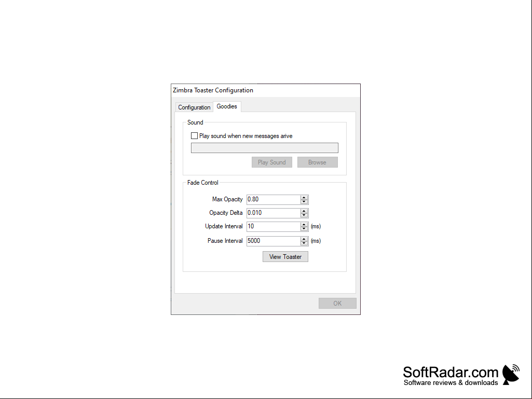Click the Play Sound button
The height and width of the screenshot is (399, 532).
(272, 162)
